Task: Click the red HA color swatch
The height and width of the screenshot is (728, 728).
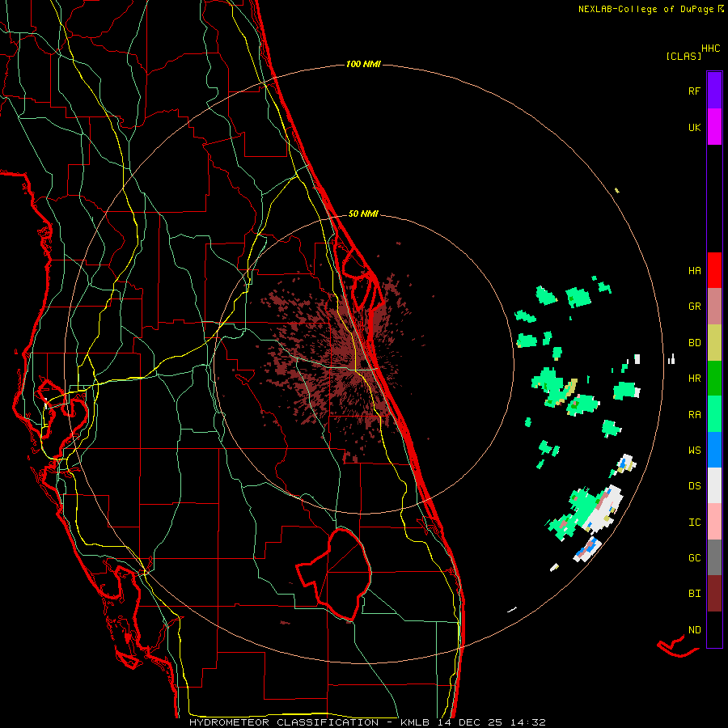Action: 714,270
